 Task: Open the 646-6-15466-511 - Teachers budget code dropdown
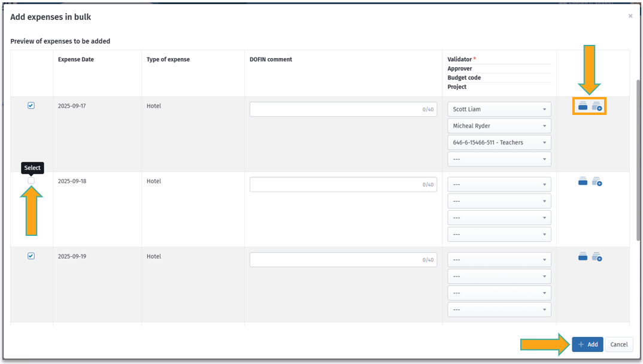499,142
